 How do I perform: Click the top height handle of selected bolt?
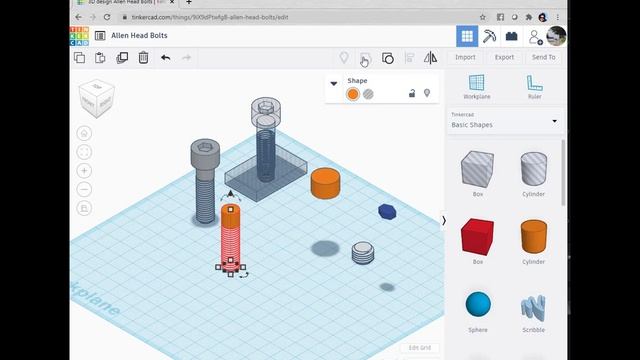(231, 209)
